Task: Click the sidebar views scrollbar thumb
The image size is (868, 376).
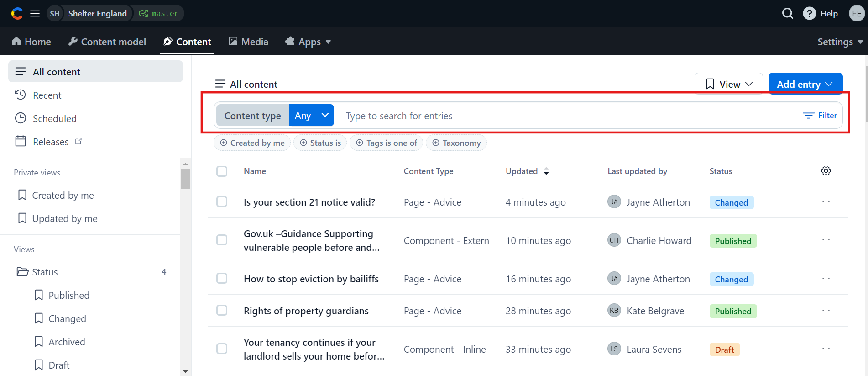Action: point(185,179)
